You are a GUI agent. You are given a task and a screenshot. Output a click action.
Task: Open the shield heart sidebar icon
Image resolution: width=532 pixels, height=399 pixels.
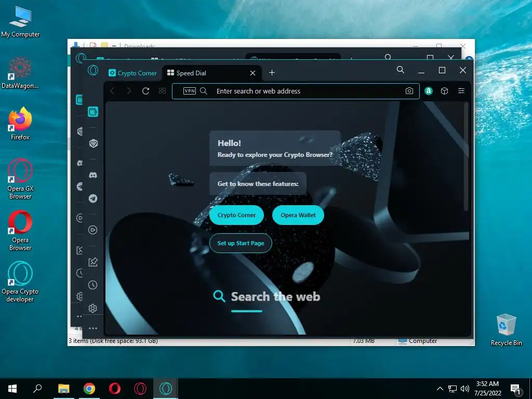(93, 143)
